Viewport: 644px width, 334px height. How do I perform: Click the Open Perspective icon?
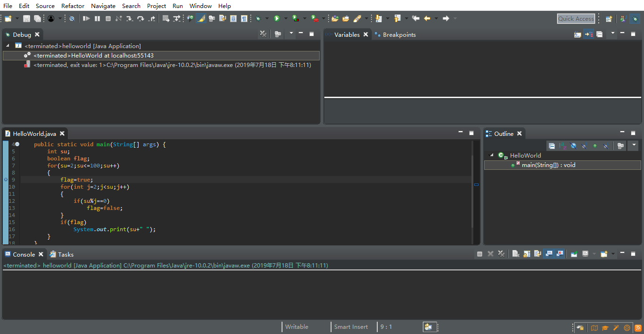609,18
